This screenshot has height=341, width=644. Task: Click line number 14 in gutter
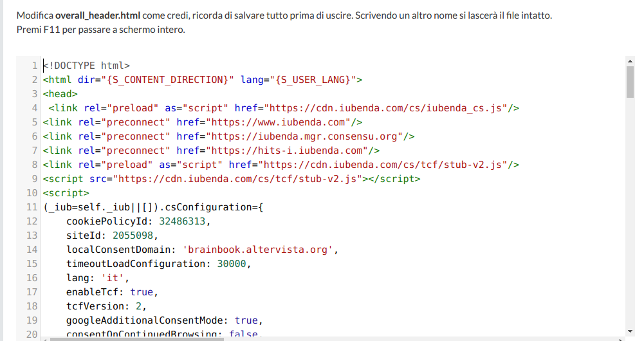point(32,250)
